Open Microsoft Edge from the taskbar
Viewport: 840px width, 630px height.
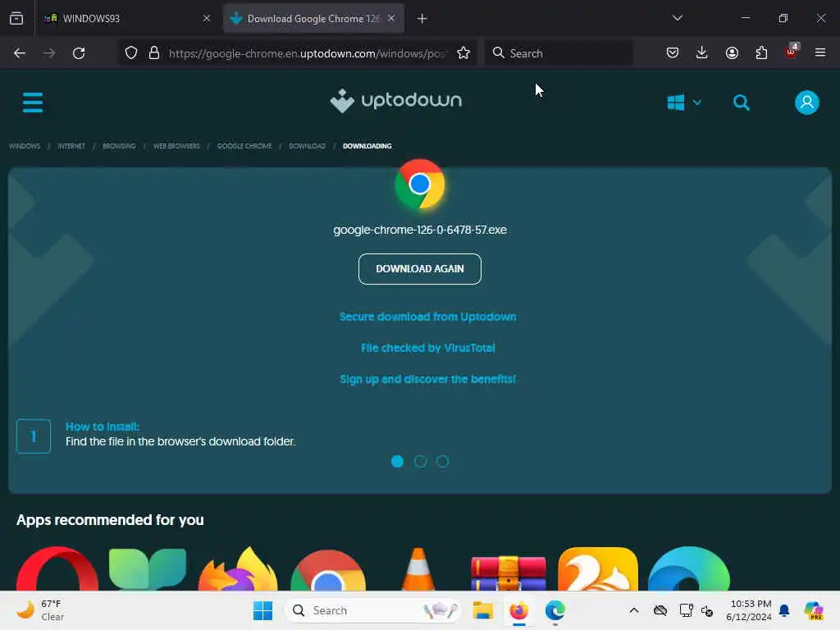click(x=555, y=610)
